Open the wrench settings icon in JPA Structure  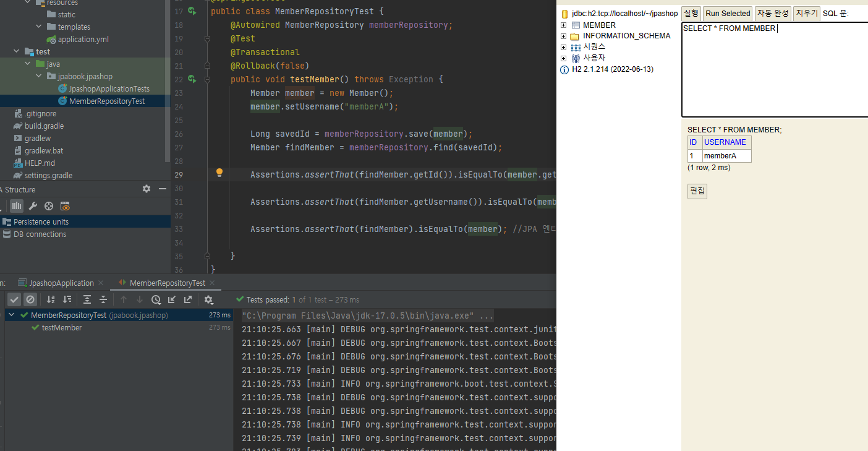(x=33, y=206)
